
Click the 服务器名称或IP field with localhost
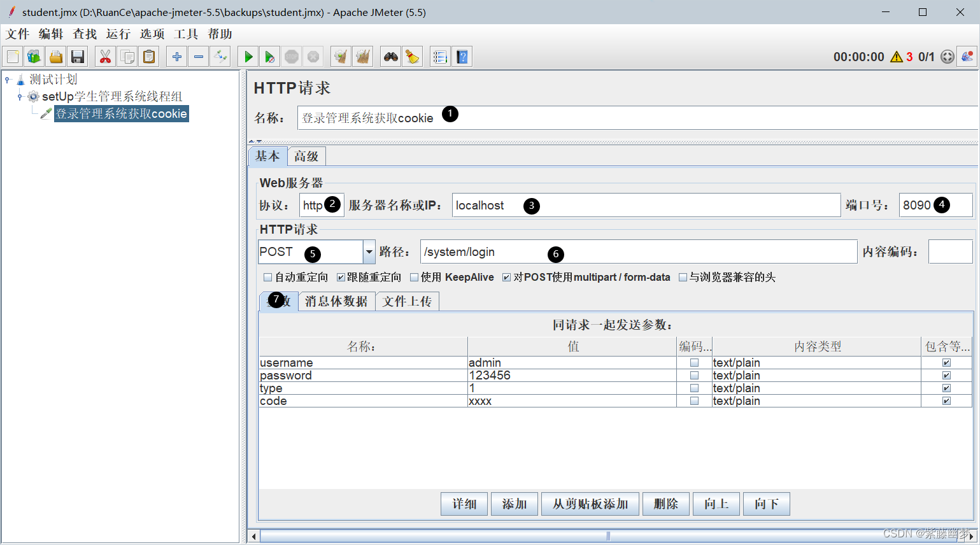[x=646, y=205]
